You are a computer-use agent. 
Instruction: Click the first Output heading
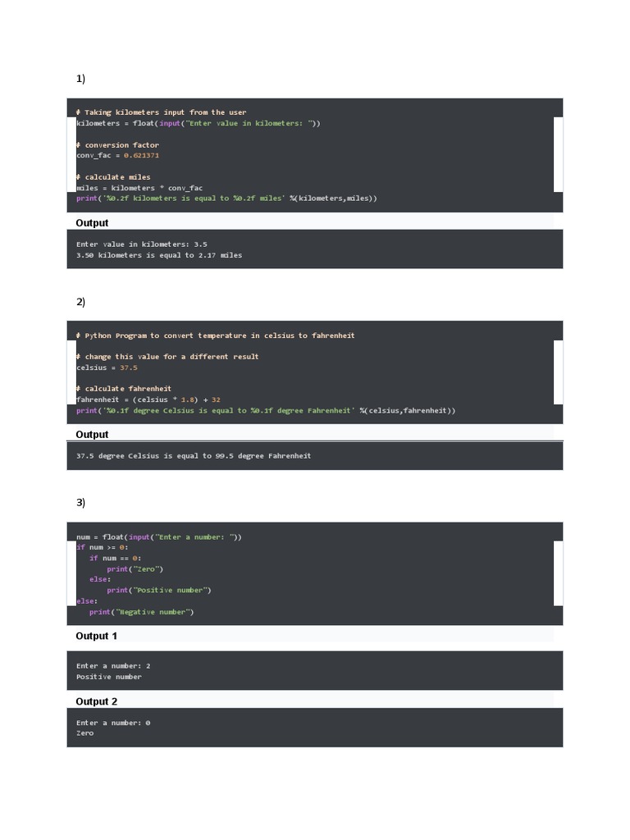tap(92, 223)
